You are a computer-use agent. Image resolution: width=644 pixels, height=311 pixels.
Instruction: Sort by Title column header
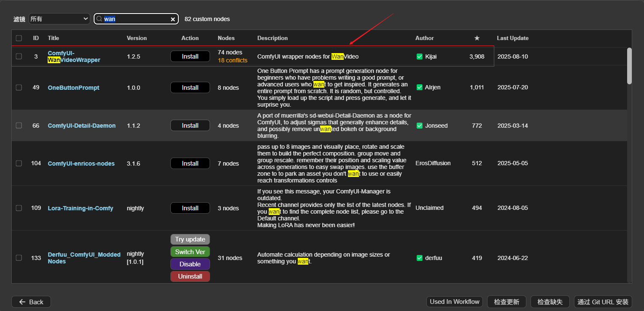coord(54,38)
